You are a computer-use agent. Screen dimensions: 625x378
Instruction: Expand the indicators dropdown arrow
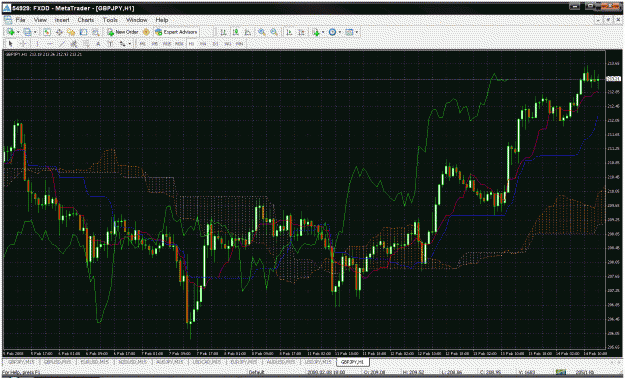click(323, 32)
